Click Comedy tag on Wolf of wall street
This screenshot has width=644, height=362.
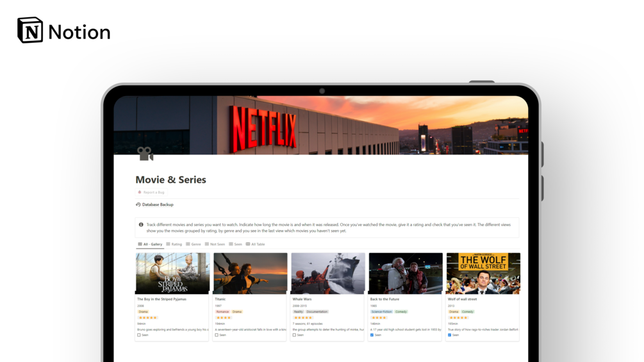tap(467, 312)
